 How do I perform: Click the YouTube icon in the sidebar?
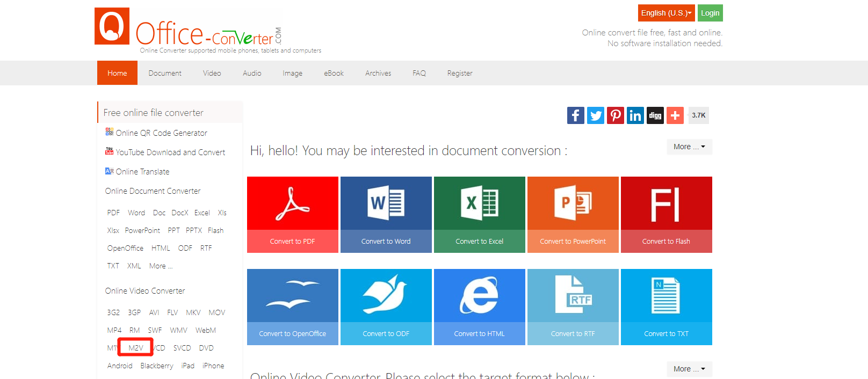(x=110, y=151)
